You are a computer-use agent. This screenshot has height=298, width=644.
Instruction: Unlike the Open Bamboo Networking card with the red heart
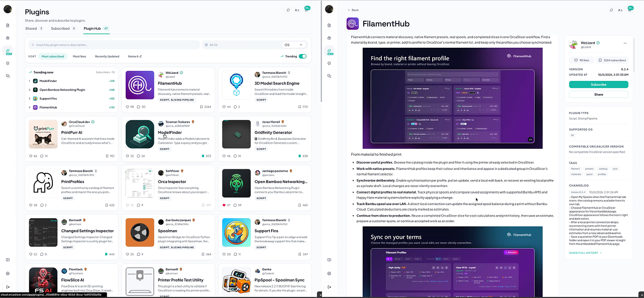point(224,205)
